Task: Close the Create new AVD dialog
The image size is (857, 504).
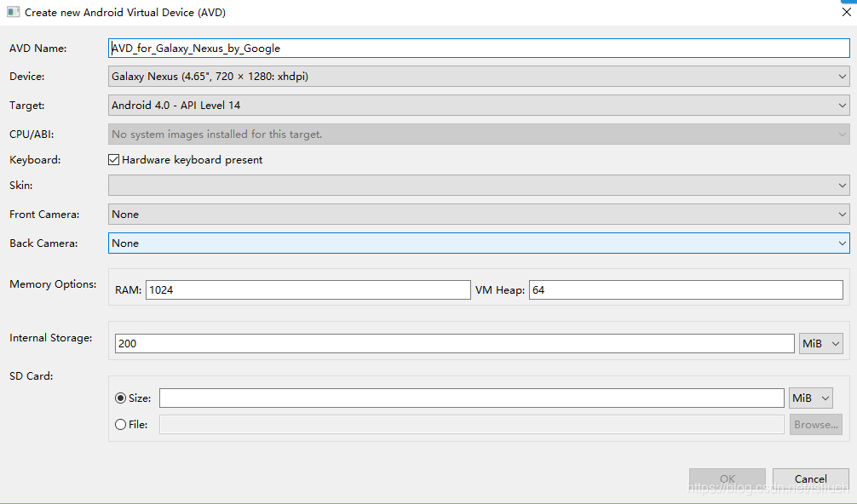Action: point(846,12)
